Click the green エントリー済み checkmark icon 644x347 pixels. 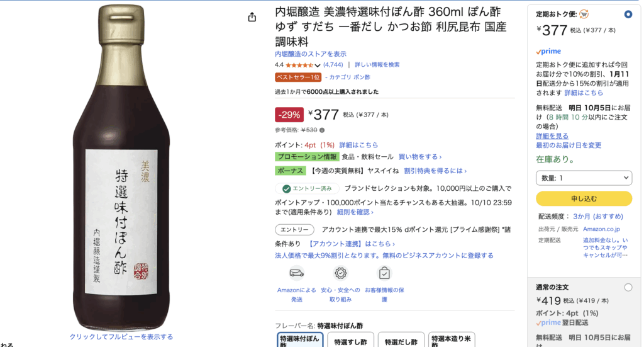(x=287, y=189)
